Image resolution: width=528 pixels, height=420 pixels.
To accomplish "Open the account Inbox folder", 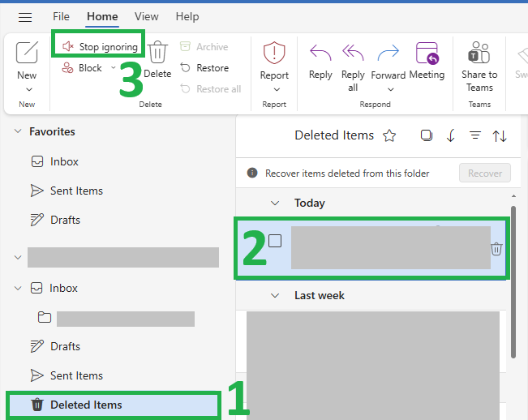I will [x=54, y=288].
